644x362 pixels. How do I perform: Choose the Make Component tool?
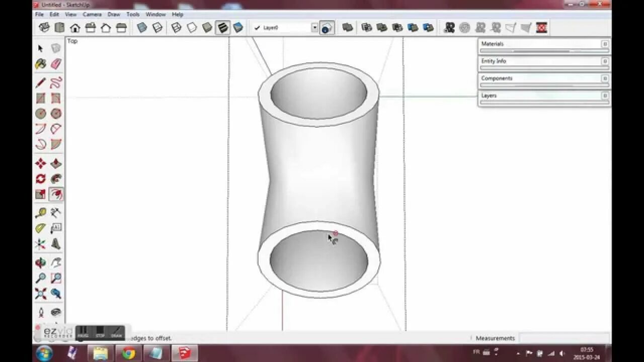[x=56, y=48]
